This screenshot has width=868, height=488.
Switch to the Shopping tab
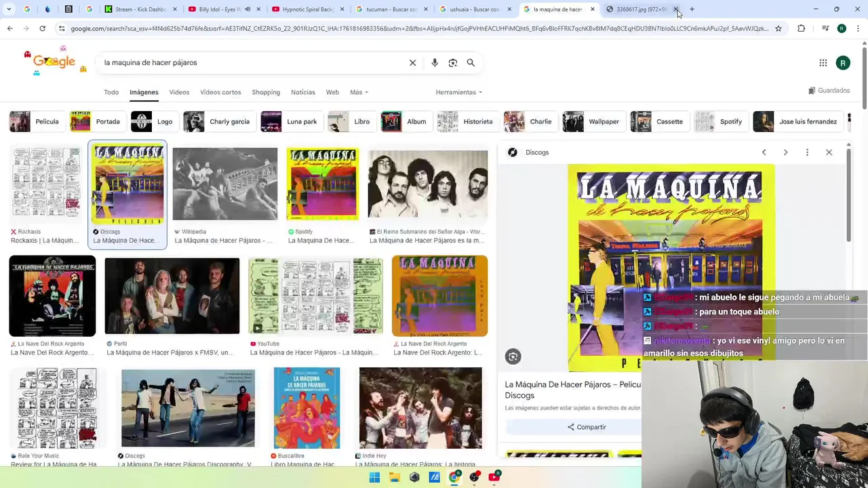[x=266, y=92]
